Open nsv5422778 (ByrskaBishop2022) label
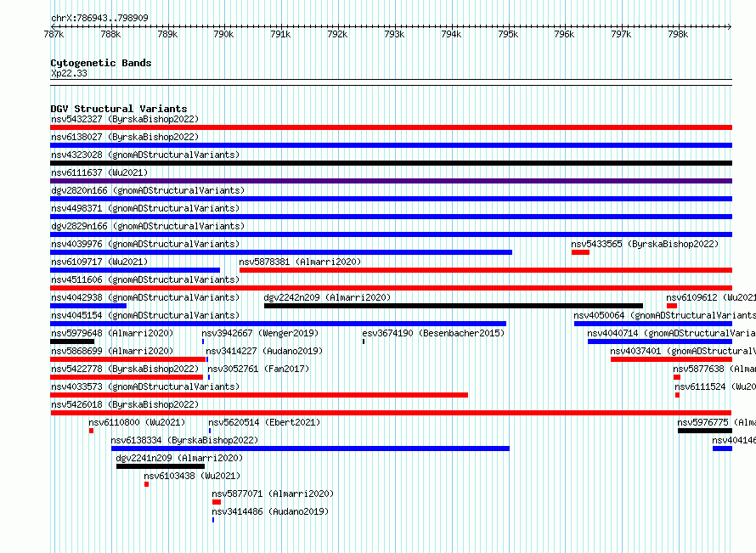This screenshot has width=756, height=553. point(125,369)
